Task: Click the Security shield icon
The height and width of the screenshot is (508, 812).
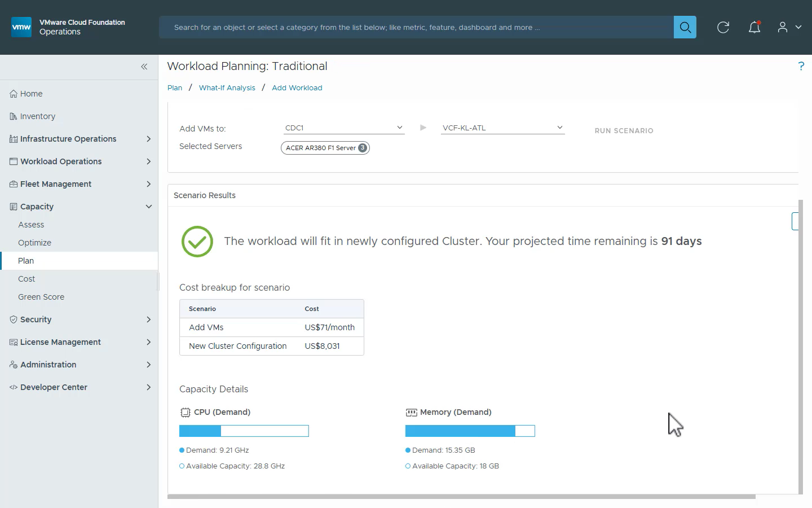Action: coord(14,319)
